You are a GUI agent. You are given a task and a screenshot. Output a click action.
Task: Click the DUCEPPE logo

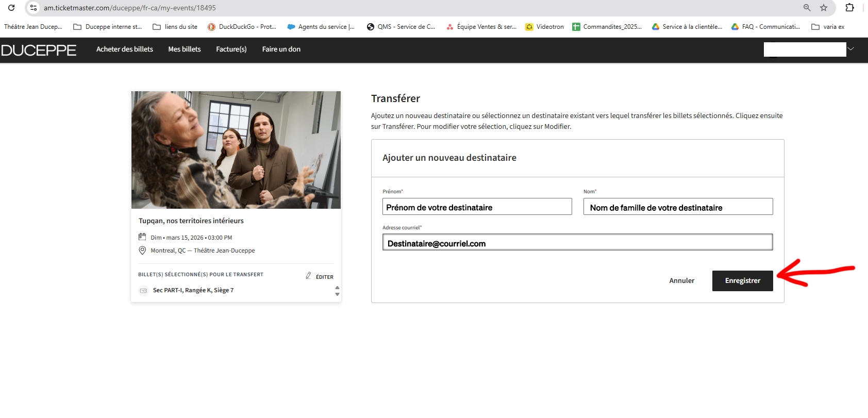[x=39, y=50]
